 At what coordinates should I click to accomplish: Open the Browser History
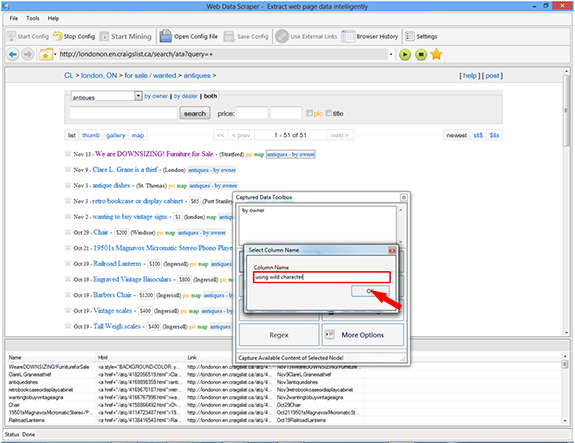(x=370, y=36)
